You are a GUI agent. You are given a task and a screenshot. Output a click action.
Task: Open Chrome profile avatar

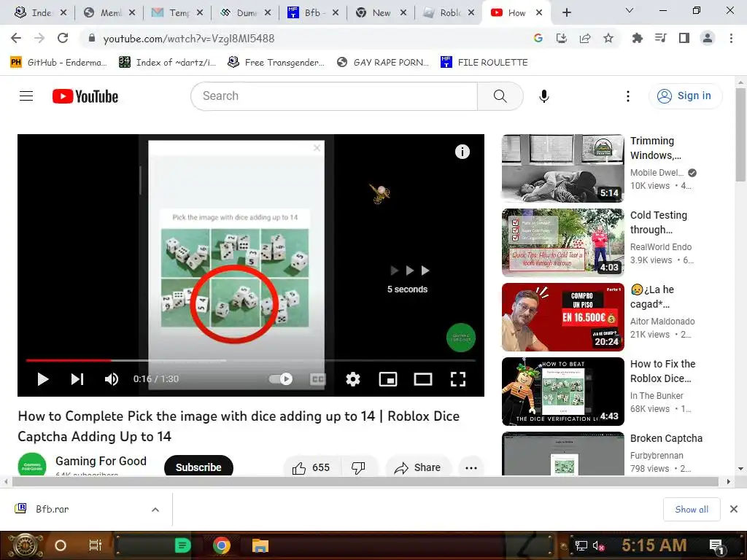click(x=708, y=38)
